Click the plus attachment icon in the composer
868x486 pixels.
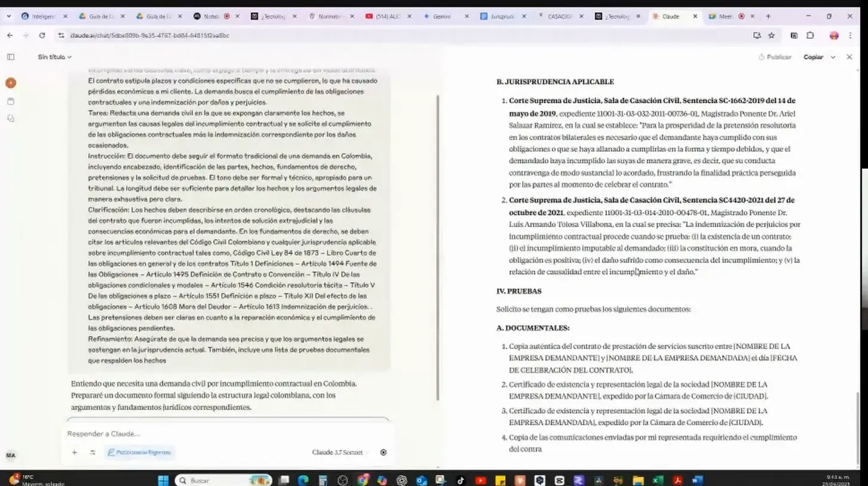pyautogui.click(x=74, y=453)
